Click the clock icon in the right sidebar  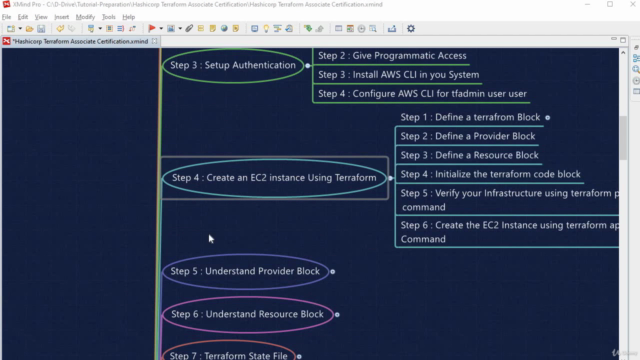click(636, 81)
